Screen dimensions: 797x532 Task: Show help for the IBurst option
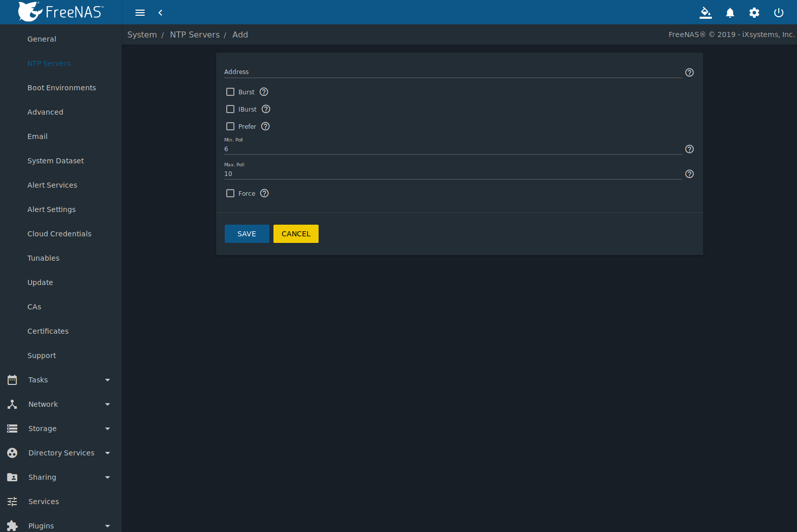pyautogui.click(x=266, y=109)
